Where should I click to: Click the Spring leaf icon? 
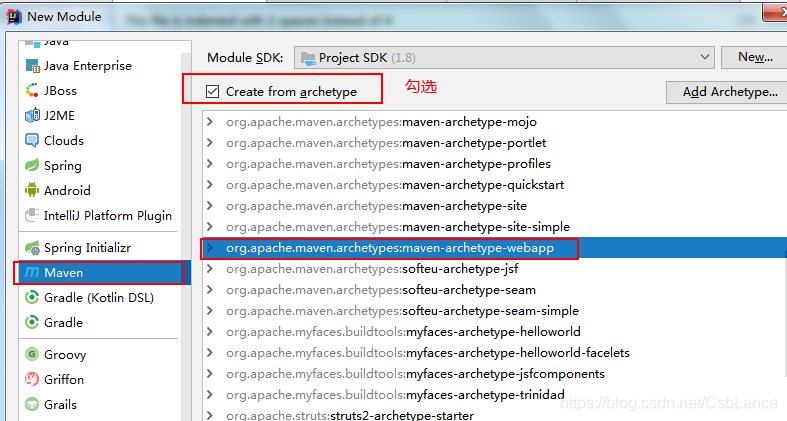tap(32, 165)
